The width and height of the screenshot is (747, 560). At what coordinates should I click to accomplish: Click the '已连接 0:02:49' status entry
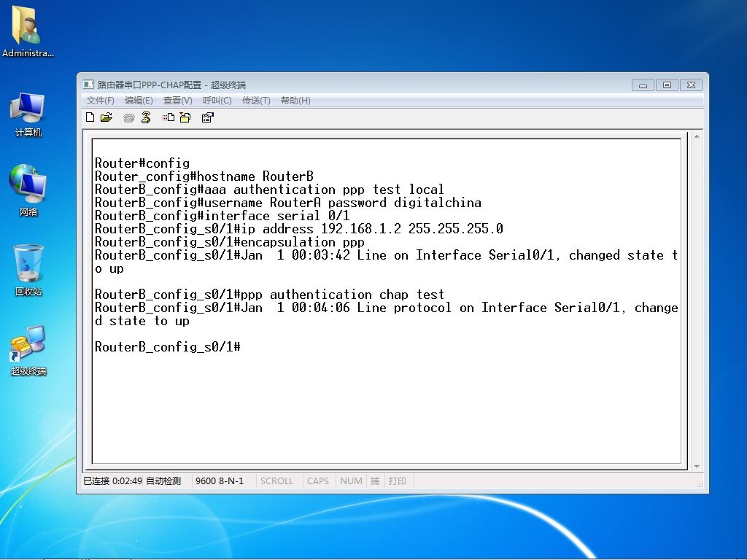click(112, 481)
